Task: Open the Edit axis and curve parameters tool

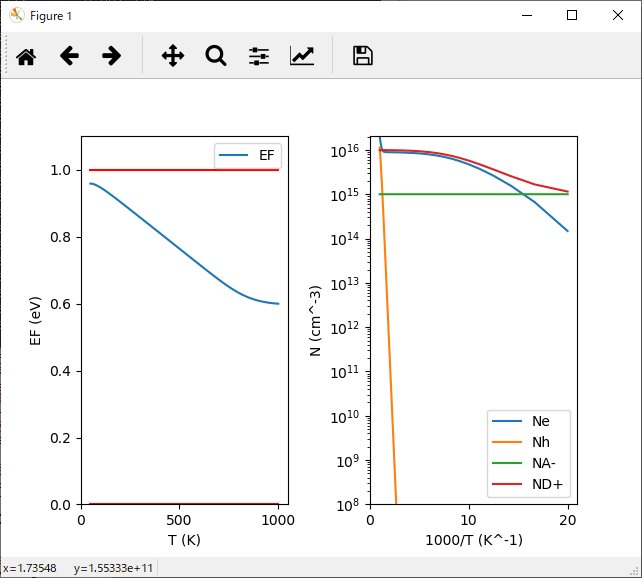Action: (302, 56)
